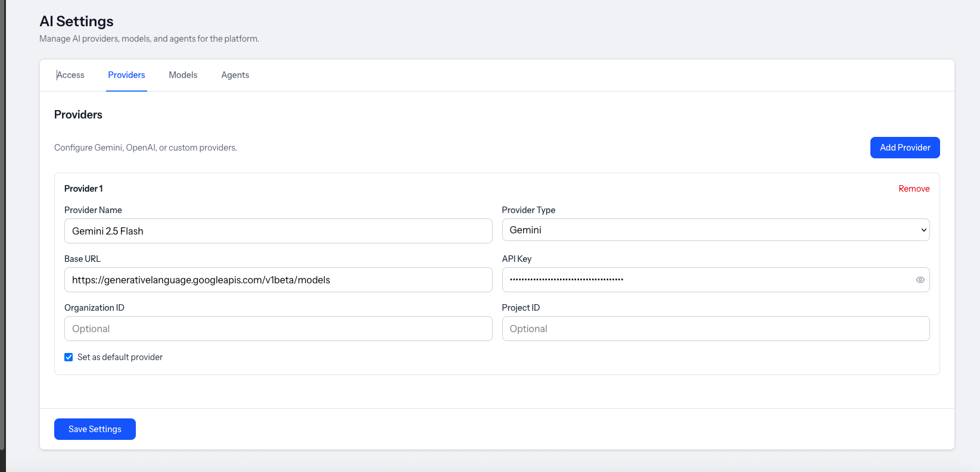
Task: Remove Provider 1
Action: pyautogui.click(x=914, y=189)
